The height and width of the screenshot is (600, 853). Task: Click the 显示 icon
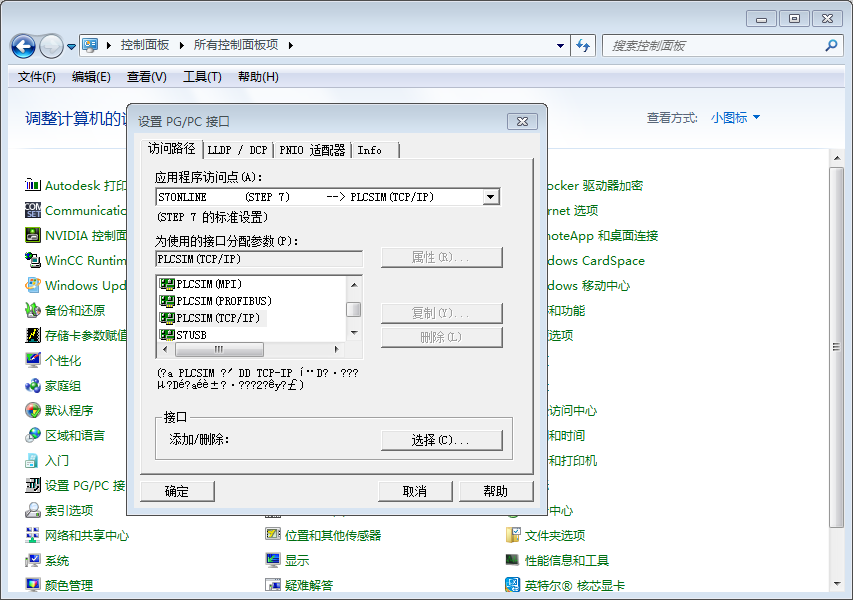(x=273, y=560)
